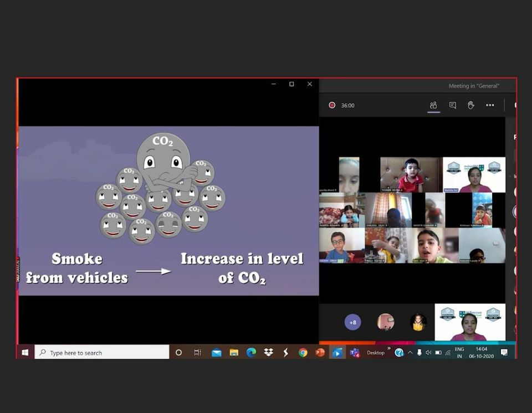Image resolution: width=532 pixels, height=413 pixels.
Task: Open the Action Center notifications icon
Action: coord(504,353)
